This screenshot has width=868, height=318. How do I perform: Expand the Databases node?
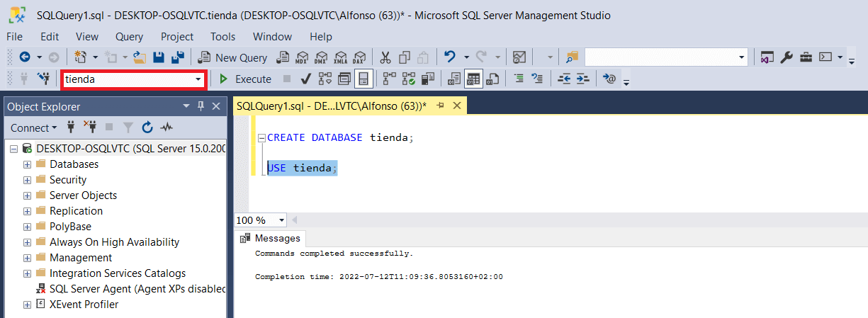click(x=28, y=164)
